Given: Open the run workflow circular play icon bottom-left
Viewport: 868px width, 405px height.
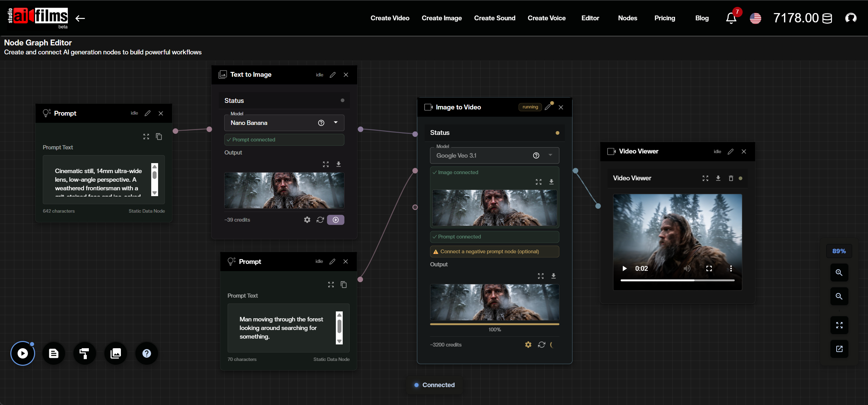Looking at the screenshot, I should tap(22, 353).
